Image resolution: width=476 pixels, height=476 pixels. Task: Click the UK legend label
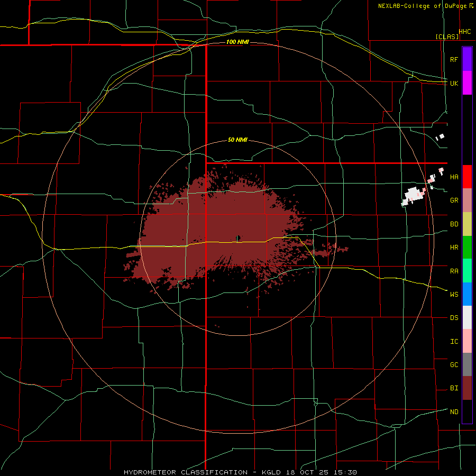pyautogui.click(x=454, y=83)
